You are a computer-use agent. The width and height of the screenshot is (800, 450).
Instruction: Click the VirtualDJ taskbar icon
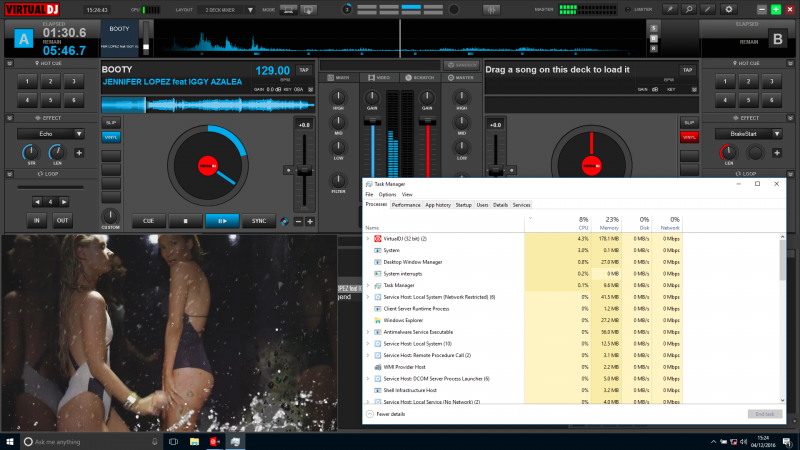(x=215, y=441)
